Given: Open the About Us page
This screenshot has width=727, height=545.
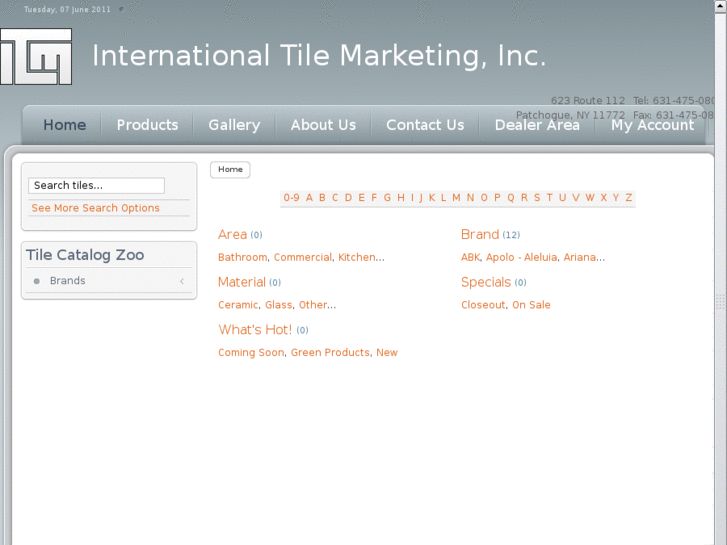Looking at the screenshot, I should click(323, 125).
